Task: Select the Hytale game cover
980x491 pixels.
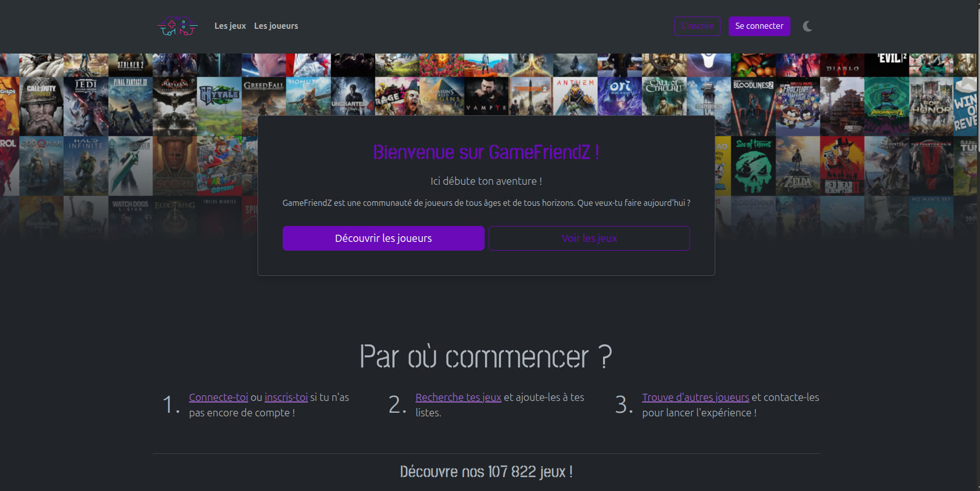Action: pos(219,107)
